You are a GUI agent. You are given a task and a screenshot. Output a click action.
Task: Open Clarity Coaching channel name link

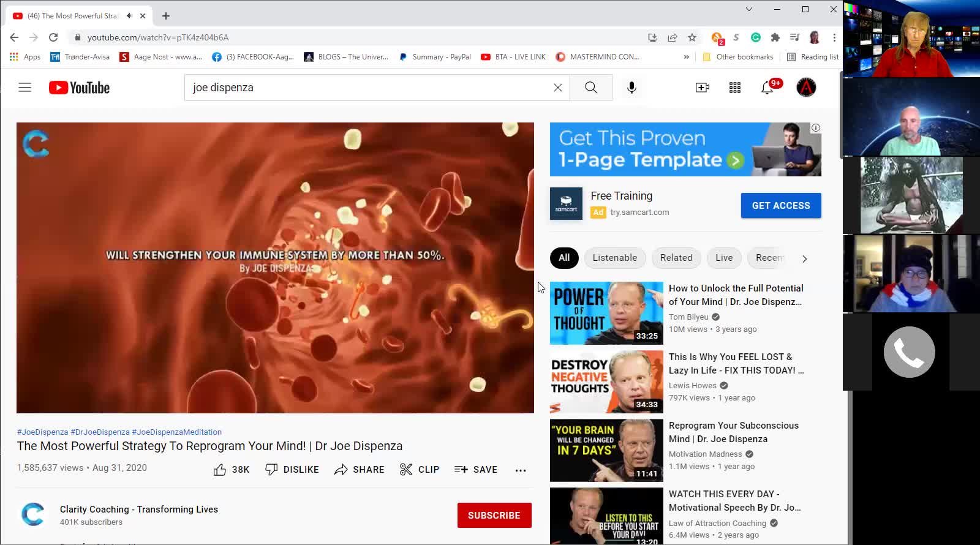139,509
